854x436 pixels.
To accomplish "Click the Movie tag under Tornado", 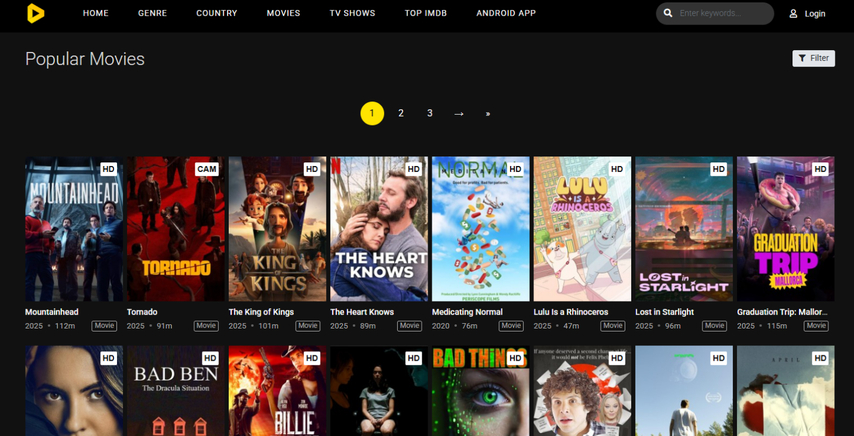I will pos(206,326).
